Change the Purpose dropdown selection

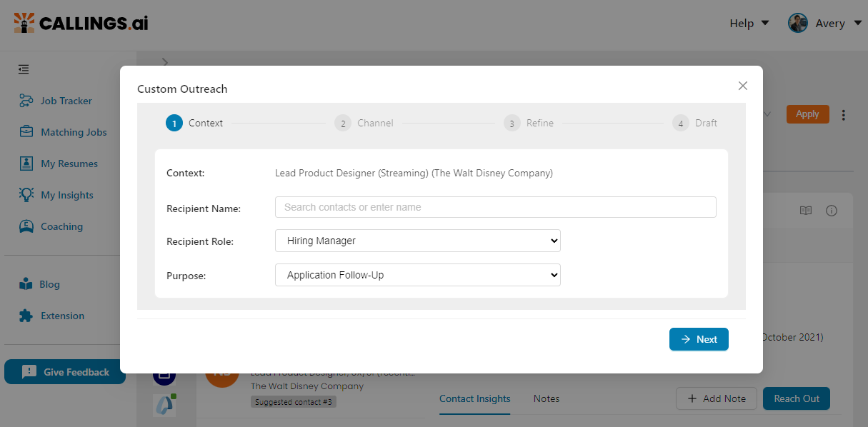(x=417, y=274)
